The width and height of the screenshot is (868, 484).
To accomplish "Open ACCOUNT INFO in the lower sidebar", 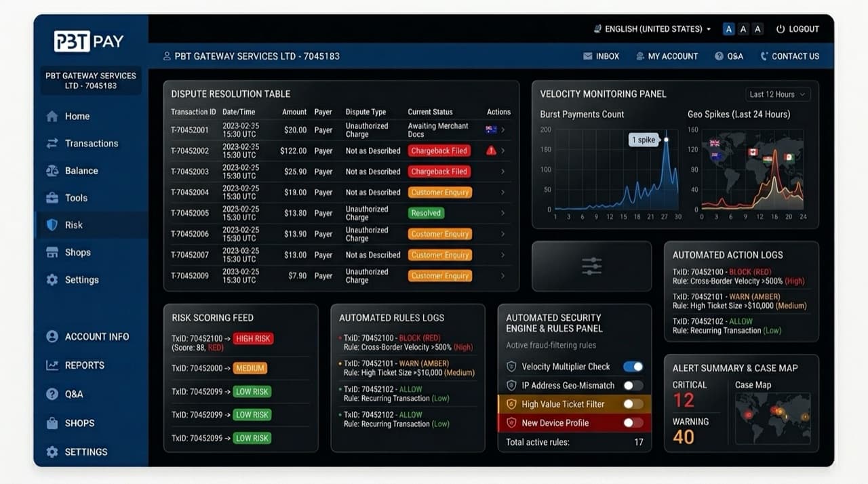I will coord(87,337).
